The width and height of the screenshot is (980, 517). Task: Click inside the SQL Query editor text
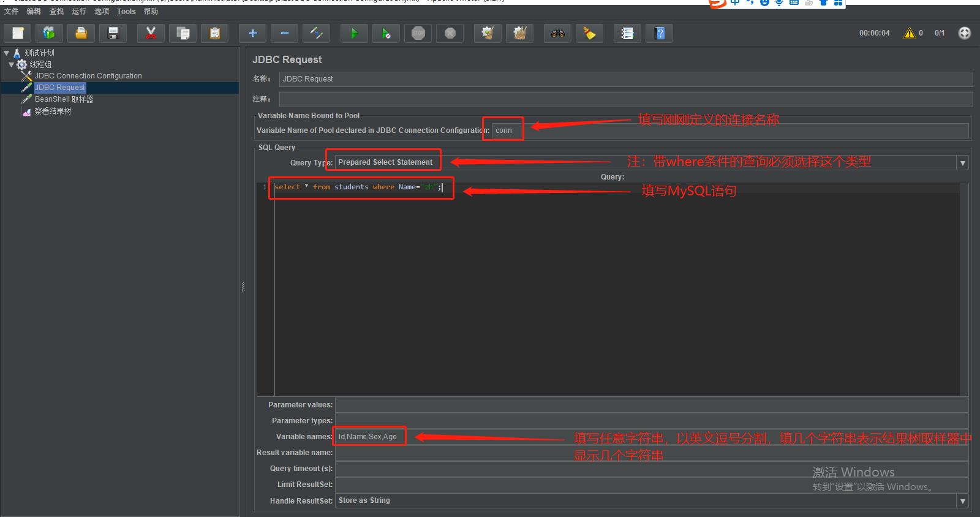(358, 187)
